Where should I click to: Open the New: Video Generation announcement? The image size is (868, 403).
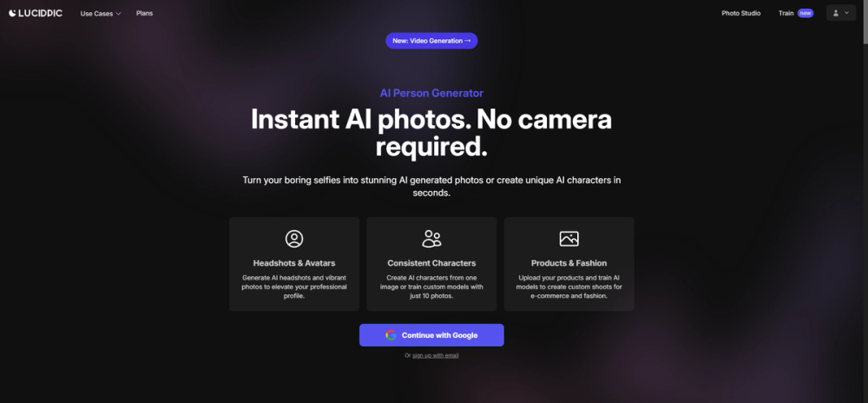431,41
